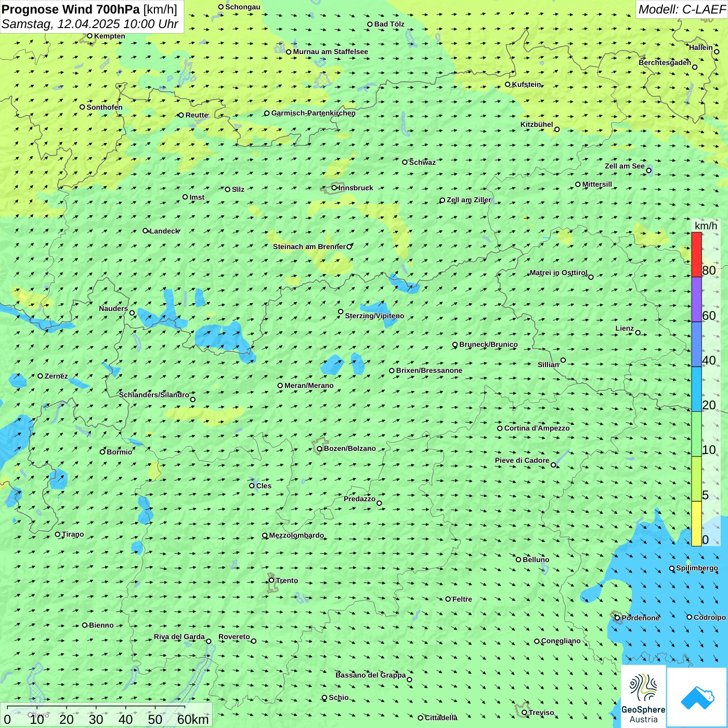Select the Sonthofen label
728x728 pixels.
point(105,107)
